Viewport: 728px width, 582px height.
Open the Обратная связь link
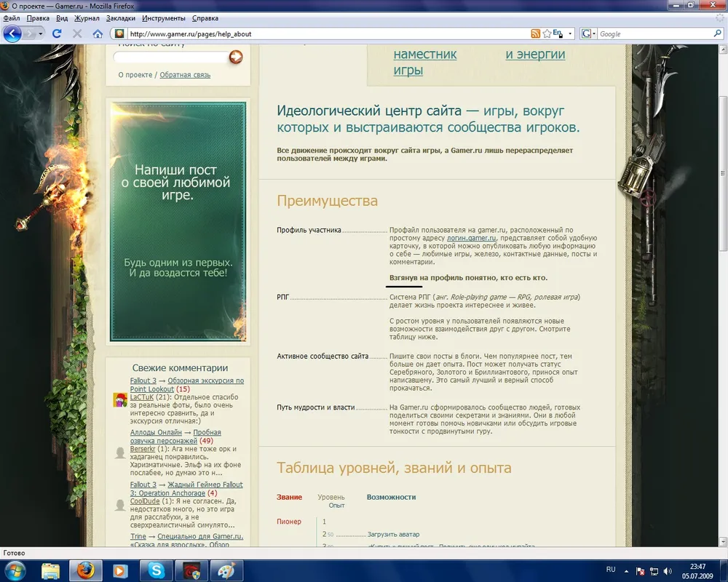pyautogui.click(x=185, y=75)
